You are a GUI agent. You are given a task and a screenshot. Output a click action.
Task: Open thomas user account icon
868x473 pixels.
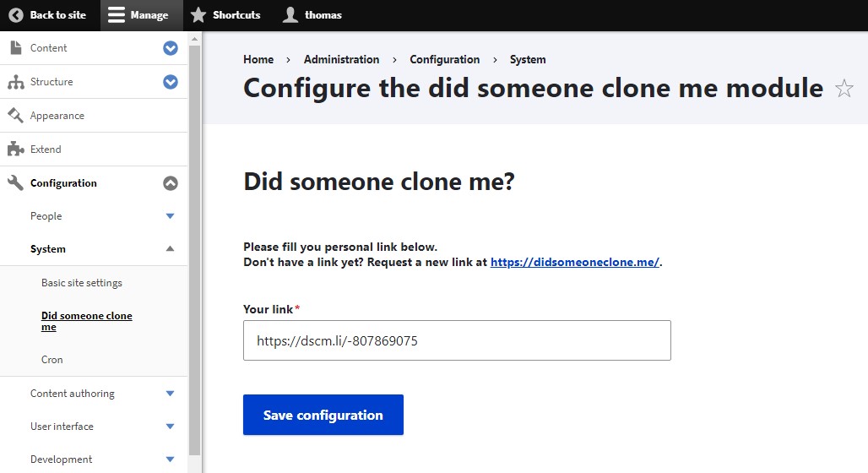click(x=290, y=15)
